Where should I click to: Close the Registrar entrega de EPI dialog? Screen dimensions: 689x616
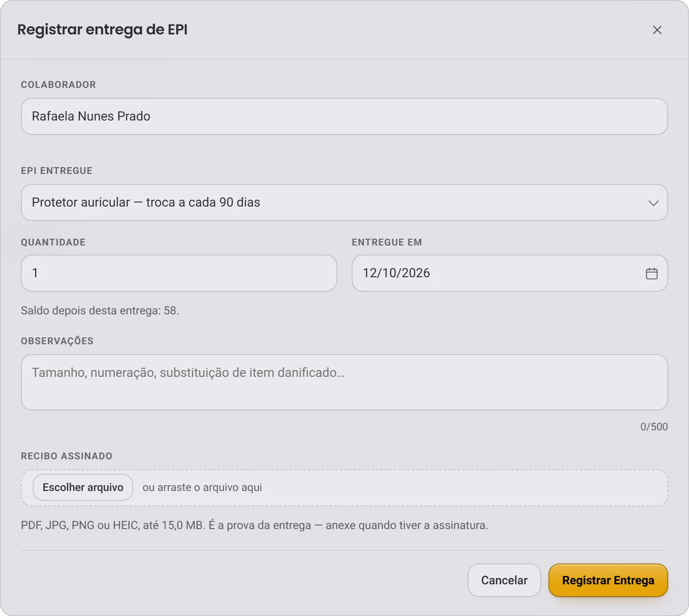tap(657, 30)
